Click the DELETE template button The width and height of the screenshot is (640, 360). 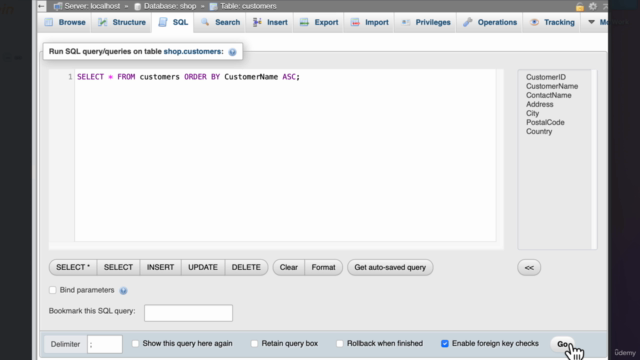[x=246, y=267]
